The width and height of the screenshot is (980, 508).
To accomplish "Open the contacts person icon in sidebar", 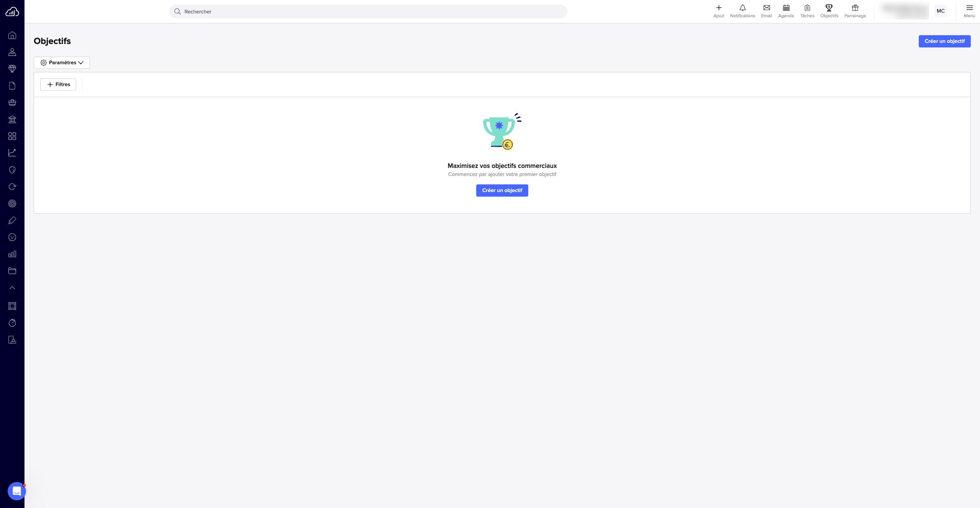I will click(x=12, y=52).
